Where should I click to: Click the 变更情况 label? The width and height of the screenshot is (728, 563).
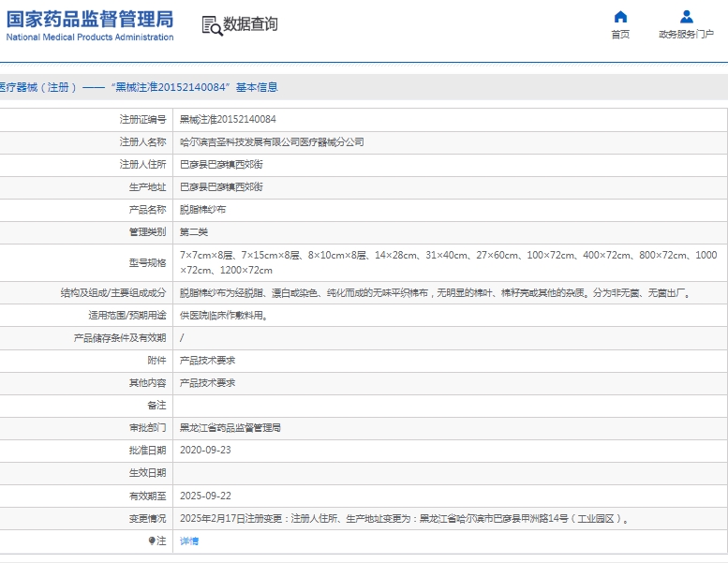[x=147, y=518]
